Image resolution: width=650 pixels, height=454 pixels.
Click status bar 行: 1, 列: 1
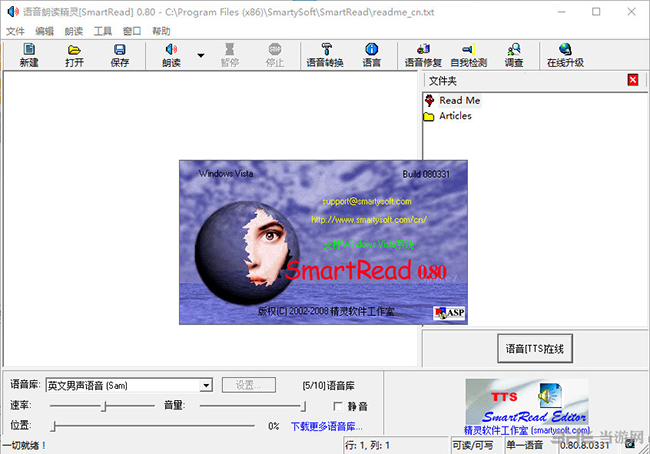point(367,445)
